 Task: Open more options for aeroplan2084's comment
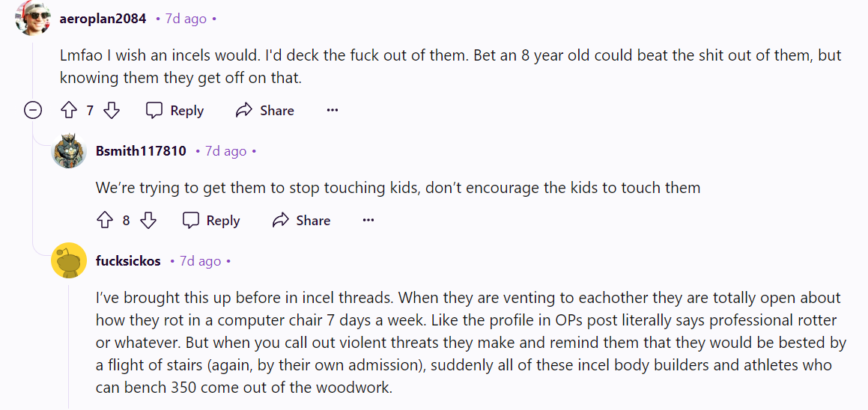coord(333,111)
